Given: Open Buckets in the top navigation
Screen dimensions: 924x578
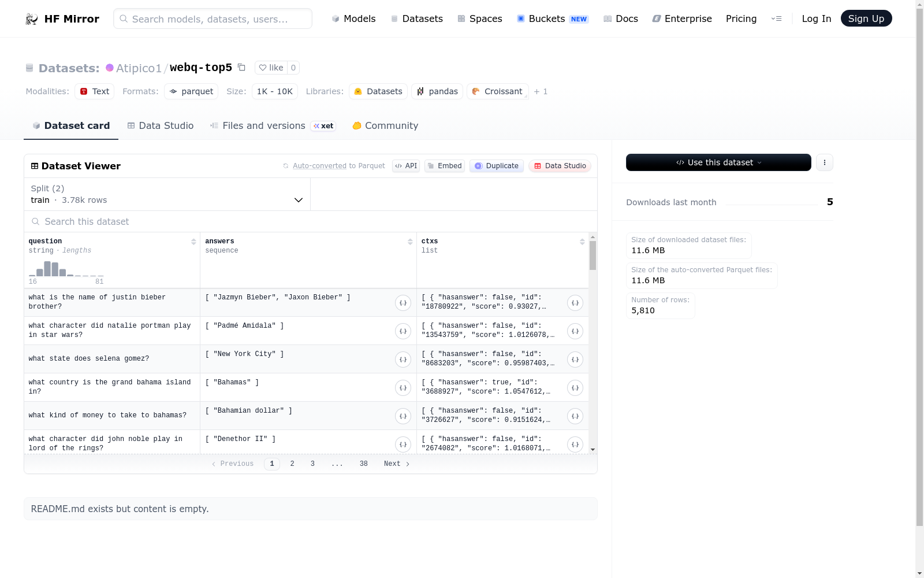Looking at the screenshot, I should (552, 18).
